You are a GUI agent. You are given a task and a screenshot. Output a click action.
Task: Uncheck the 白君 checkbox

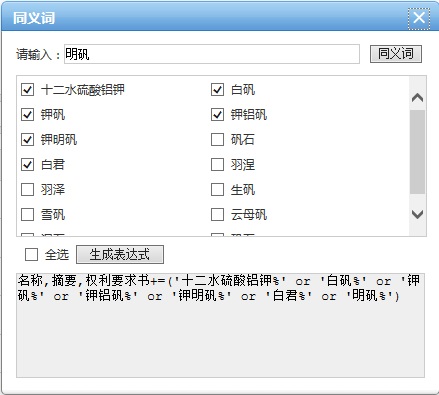27,165
